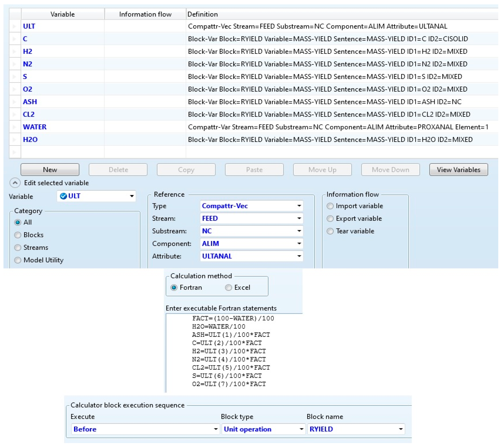Click the row selector arrow beside ASH
Viewport: 503px width, 448px height.
pos(14,102)
